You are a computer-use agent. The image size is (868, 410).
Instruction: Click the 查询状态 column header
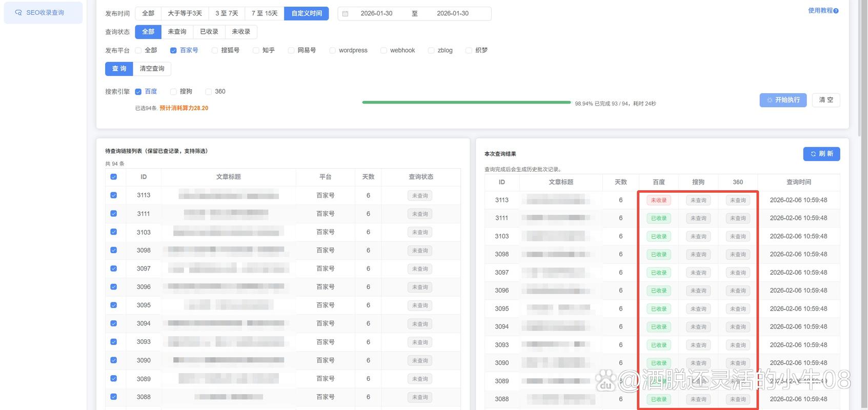[421, 177]
